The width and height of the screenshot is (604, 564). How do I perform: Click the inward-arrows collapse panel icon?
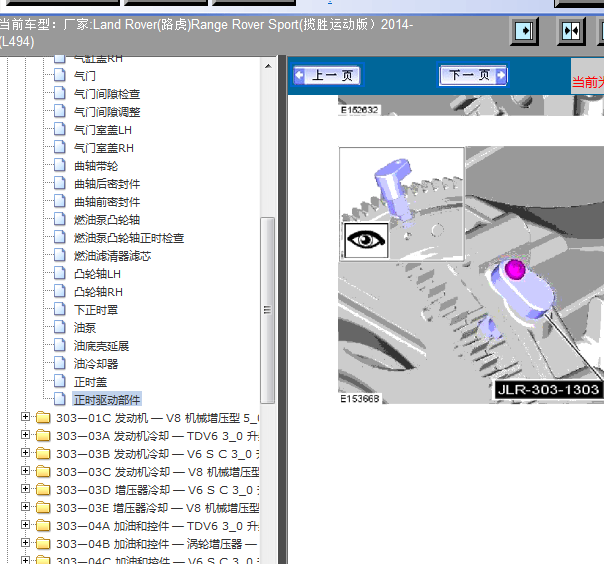[x=571, y=31]
